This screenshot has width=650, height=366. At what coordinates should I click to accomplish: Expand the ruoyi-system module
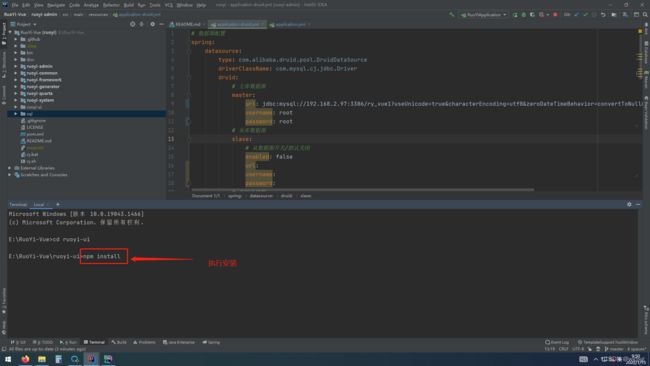(x=16, y=100)
